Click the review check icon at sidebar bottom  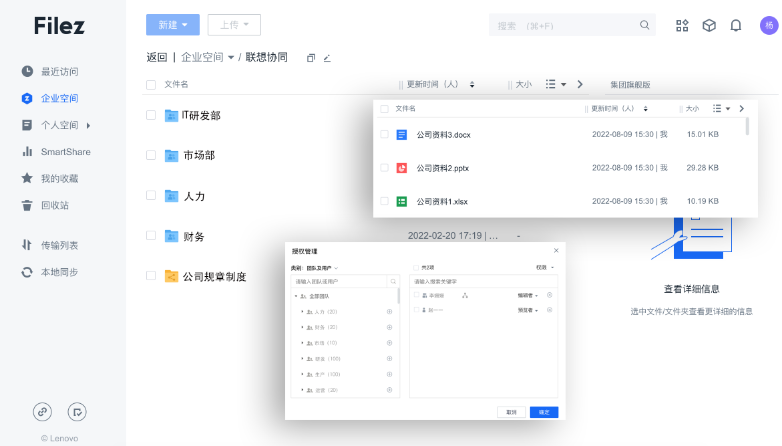pyautogui.click(x=77, y=412)
